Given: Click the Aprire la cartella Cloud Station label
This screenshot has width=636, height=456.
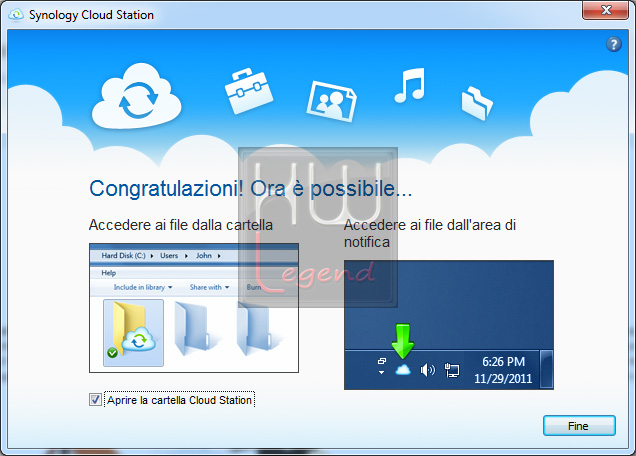Looking at the screenshot, I should (x=179, y=400).
